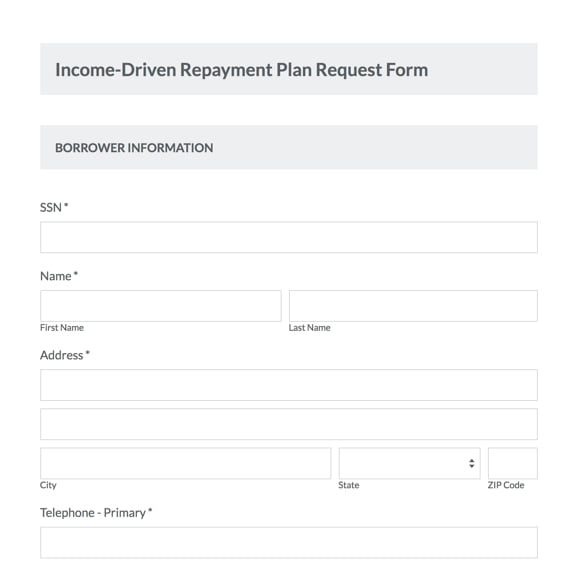Viewport: 585px width, 585px height.
Task: Select the City input field
Action: coord(185,463)
